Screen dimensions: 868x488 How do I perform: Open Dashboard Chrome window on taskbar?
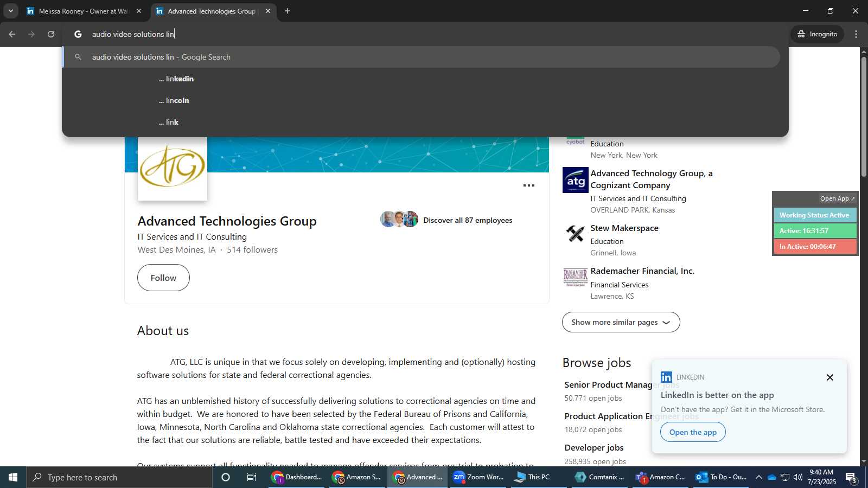297,477
